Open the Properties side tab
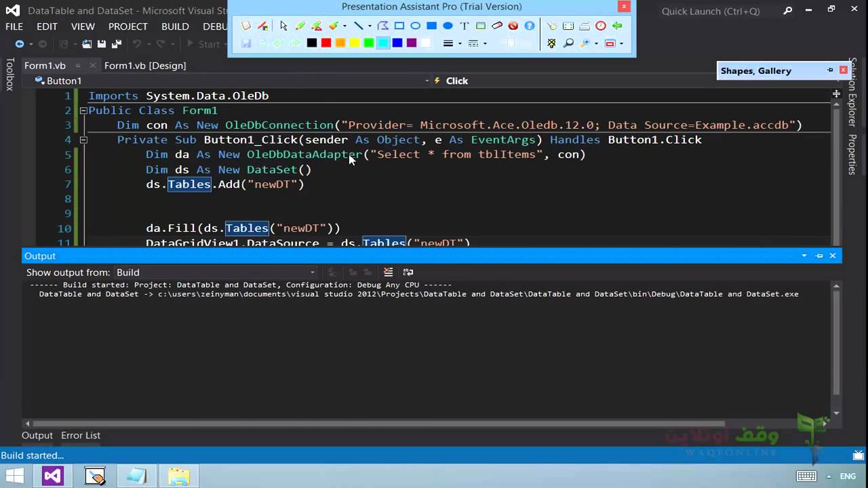 852,155
